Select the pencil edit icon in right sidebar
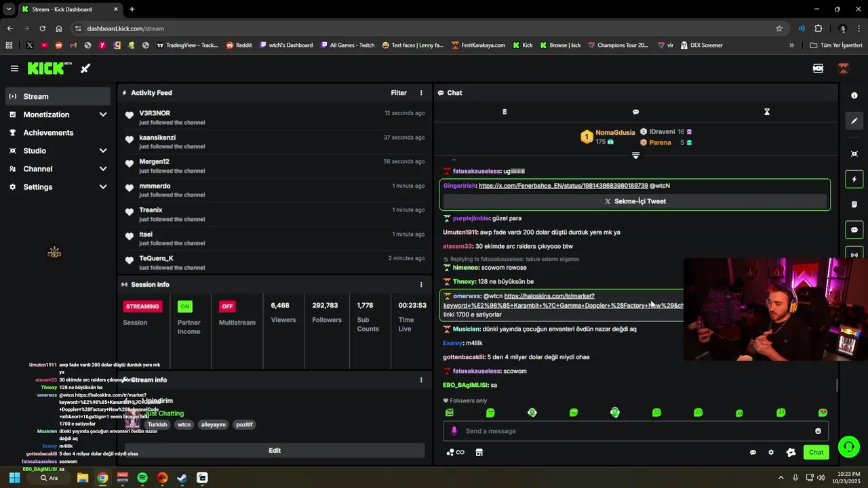 click(854, 121)
